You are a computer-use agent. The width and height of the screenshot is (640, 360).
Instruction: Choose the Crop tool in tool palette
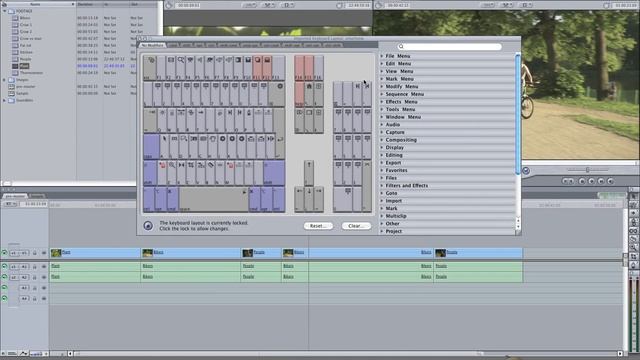[x=633, y=256]
